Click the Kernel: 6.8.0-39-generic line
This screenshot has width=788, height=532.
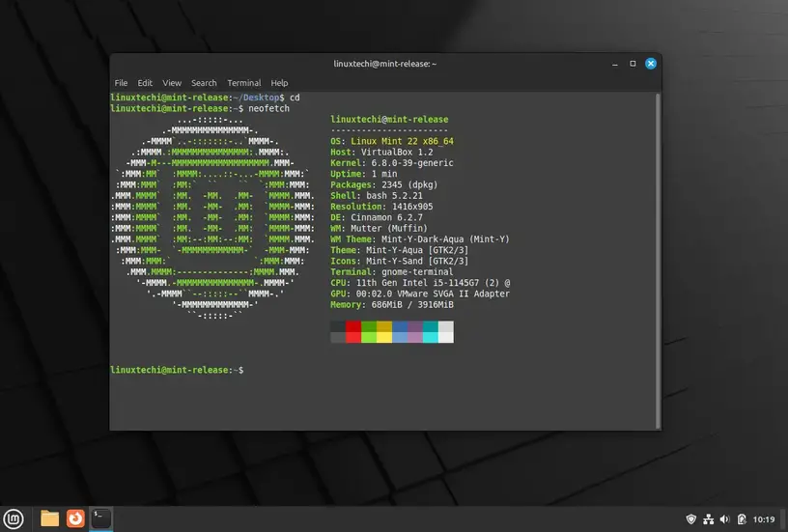point(391,163)
